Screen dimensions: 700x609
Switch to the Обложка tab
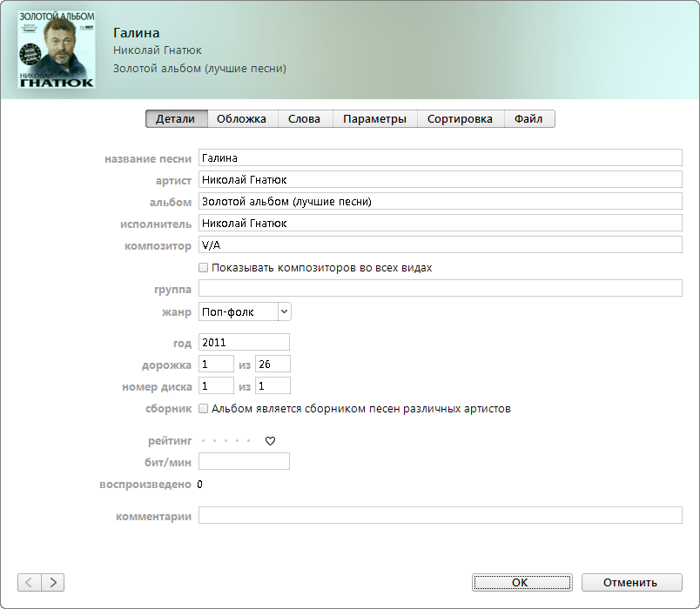[241, 119]
